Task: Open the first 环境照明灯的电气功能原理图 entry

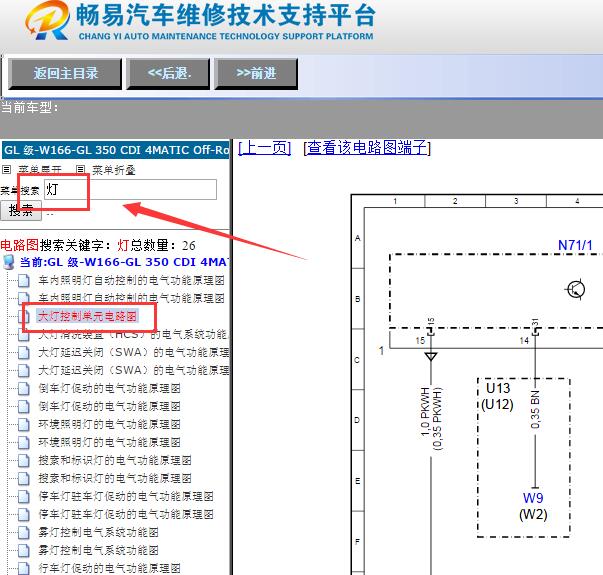Action: point(109,424)
